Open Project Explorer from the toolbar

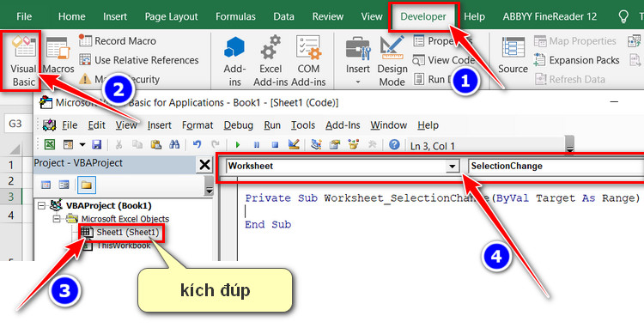tap(316, 144)
